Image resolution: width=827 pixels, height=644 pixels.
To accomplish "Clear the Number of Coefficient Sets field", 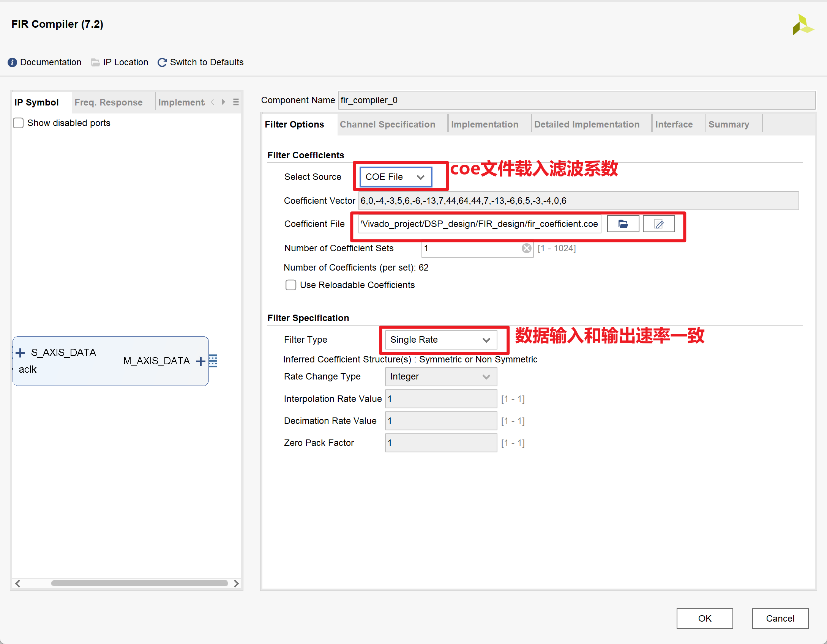I will 526,248.
